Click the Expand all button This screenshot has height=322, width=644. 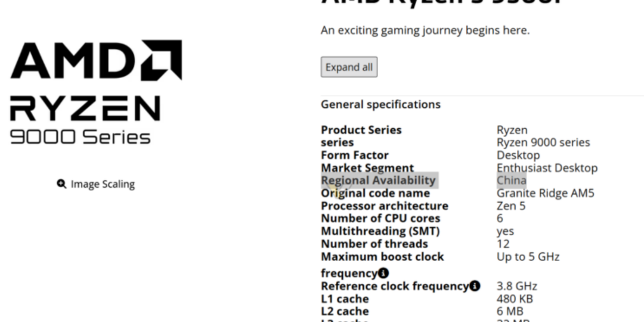point(349,67)
